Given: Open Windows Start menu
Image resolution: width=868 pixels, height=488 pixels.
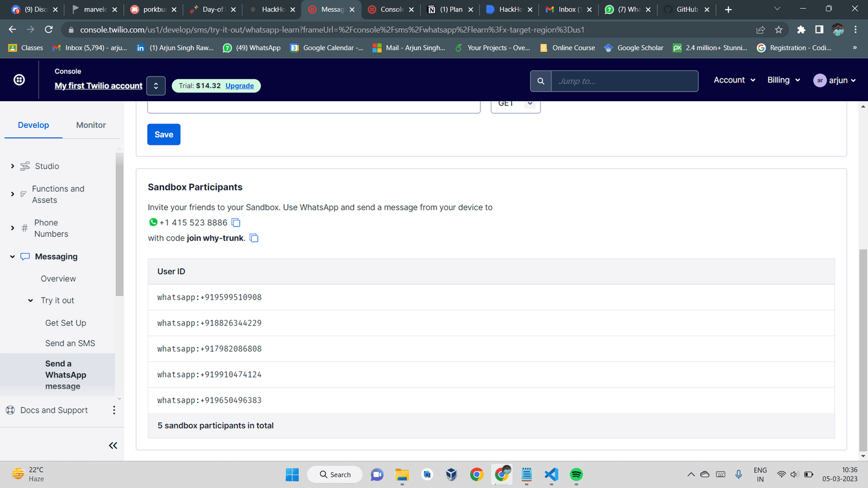Looking at the screenshot, I should pos(292,474).
